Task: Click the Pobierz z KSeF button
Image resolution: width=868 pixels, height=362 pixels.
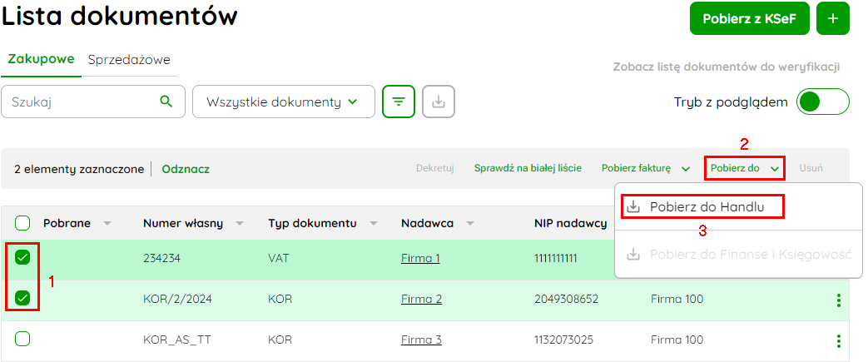Action: pos(750,18)
